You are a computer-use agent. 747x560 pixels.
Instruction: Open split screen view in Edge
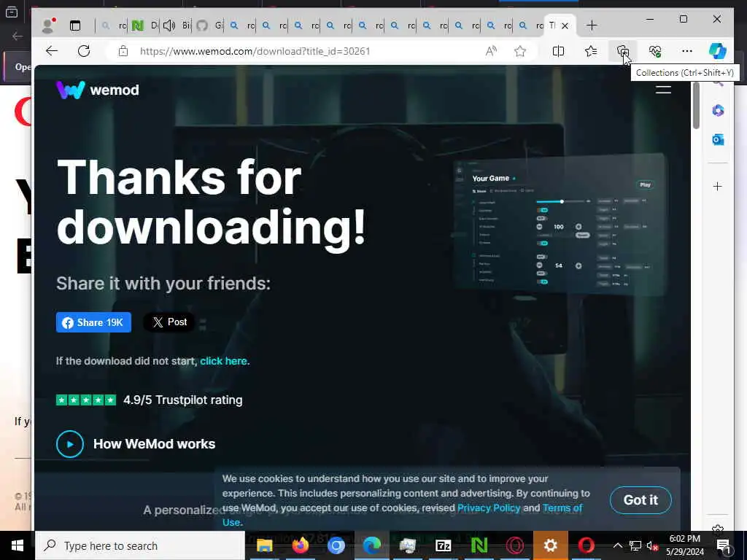pos(558,51)
